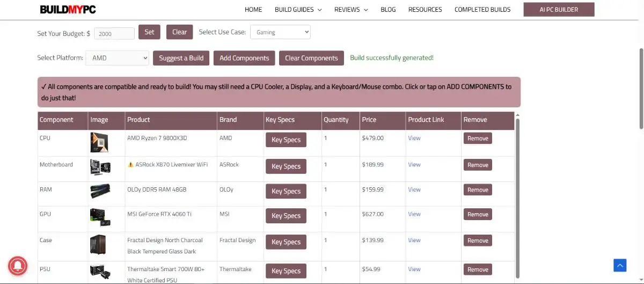Image resolution: width=644 pixels, height=284 pixels.
Task: Open the Select Platform AMD dropdown
Action: (x=118, y=58)
